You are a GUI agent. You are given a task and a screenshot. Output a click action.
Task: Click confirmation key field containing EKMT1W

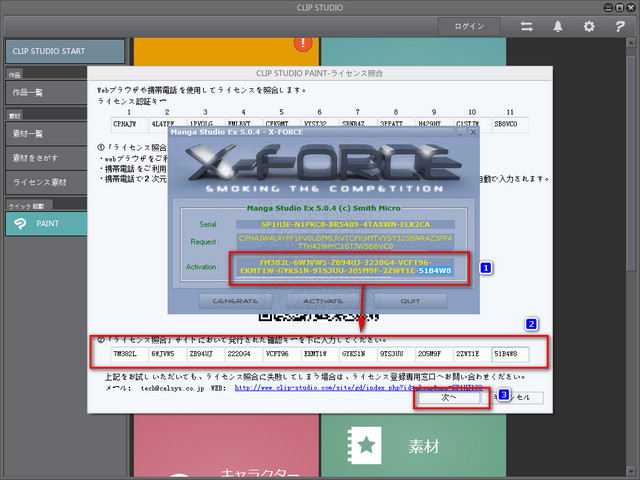pos(320,354)
